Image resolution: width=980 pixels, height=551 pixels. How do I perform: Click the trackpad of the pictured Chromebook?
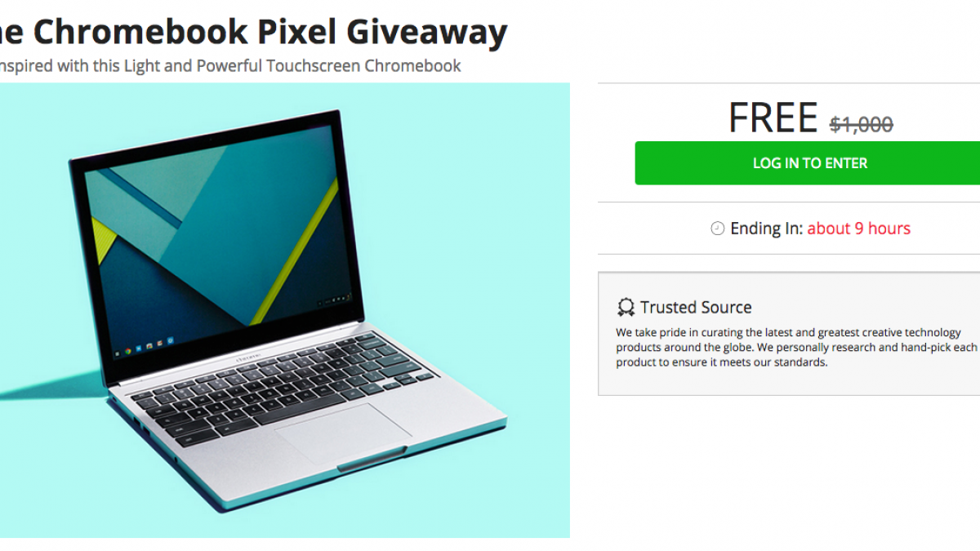coord(343,432)
